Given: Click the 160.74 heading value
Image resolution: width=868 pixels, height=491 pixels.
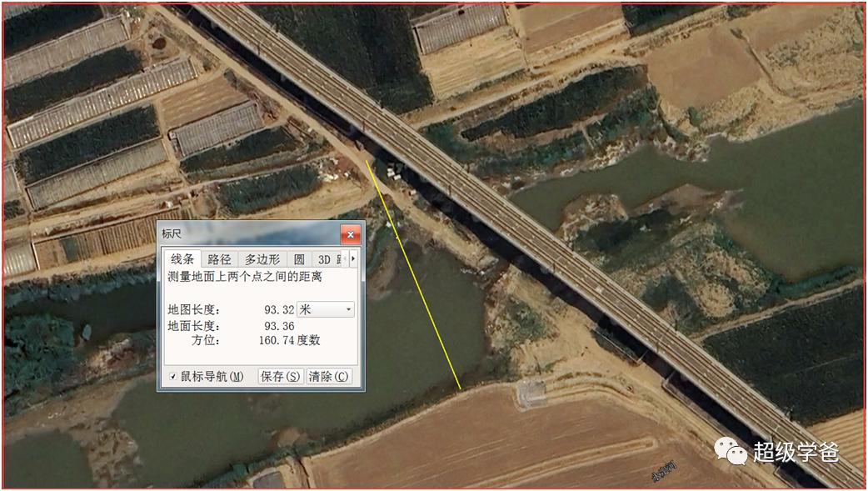Looking at the screenshot, I should 276,340.
